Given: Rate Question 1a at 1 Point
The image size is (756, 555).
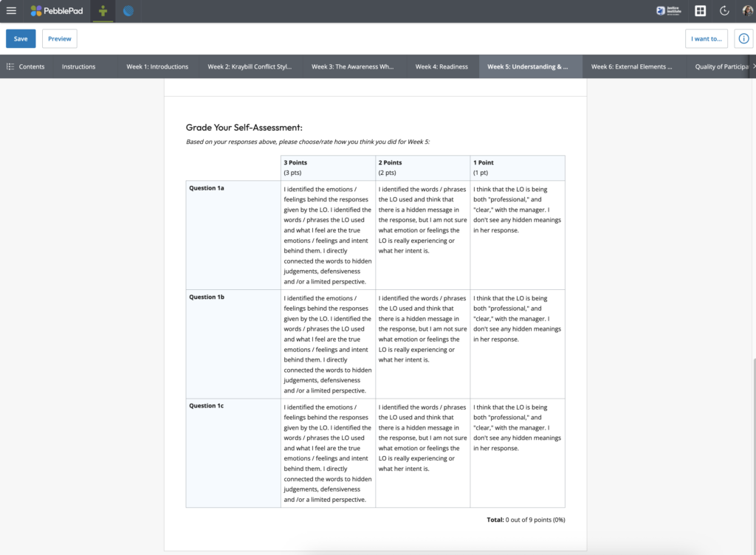Looking at the screenshot, I should pyautogui.click(x=518, y=235).
